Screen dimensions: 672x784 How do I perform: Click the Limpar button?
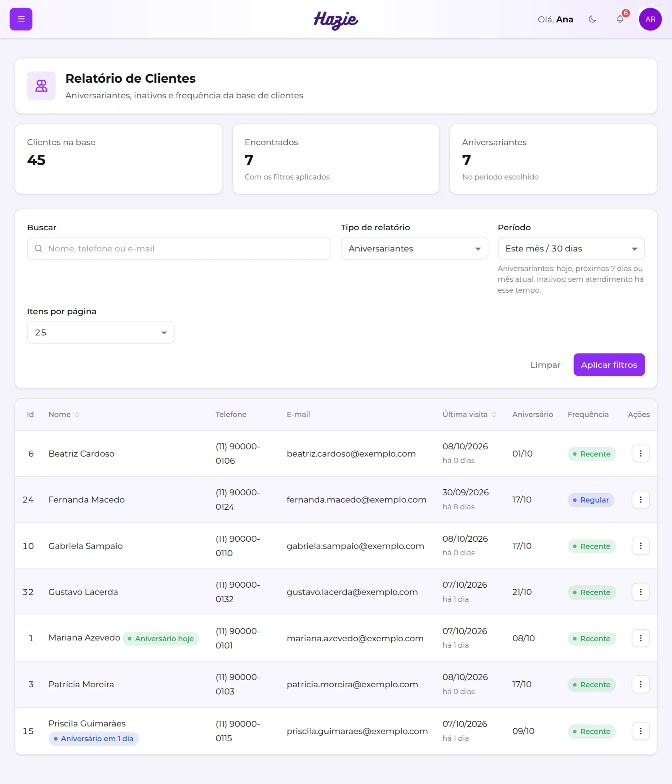tap(545, 365)
